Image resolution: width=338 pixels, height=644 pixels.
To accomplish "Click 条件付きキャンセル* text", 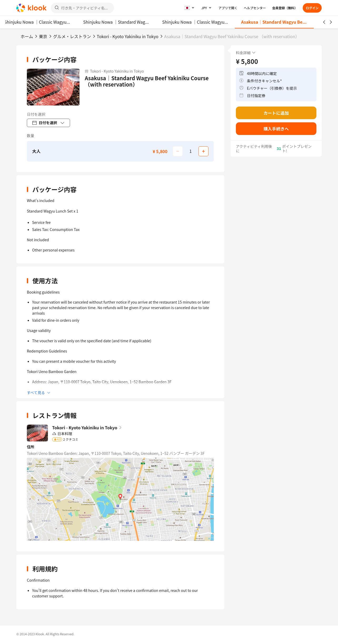I will coord(264,81).
